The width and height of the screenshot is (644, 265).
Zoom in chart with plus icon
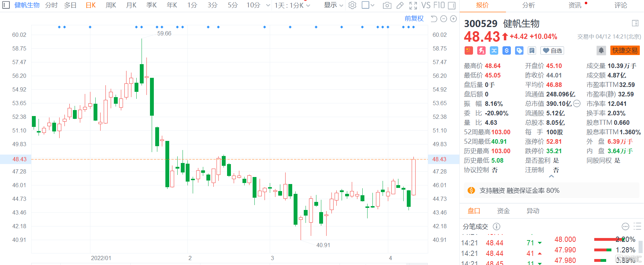tap(453, 19)
